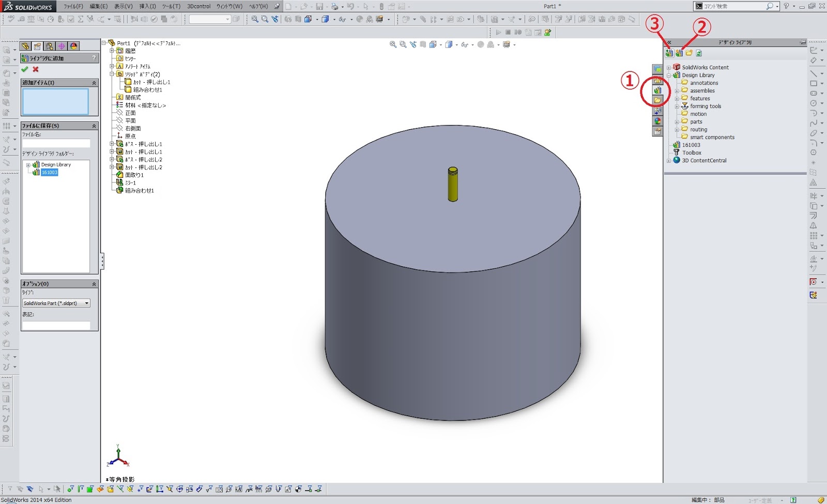Open the DimXpertManager tab

click(x=62, y=46)
